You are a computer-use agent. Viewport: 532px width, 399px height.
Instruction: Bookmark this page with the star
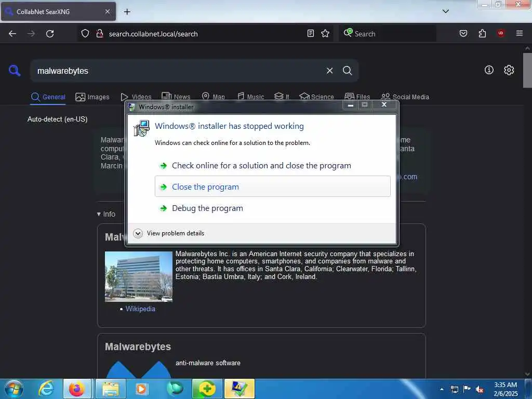[x=325, y=33]
